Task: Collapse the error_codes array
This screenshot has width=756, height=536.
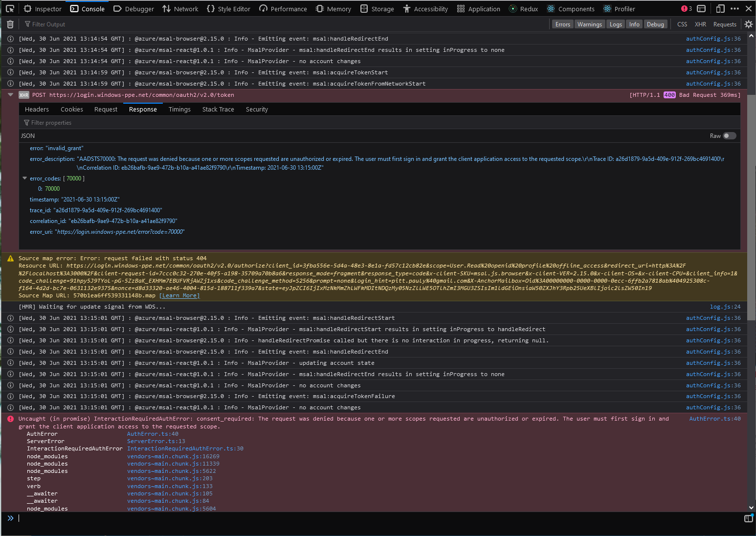Action: click(x=25, y=178)
